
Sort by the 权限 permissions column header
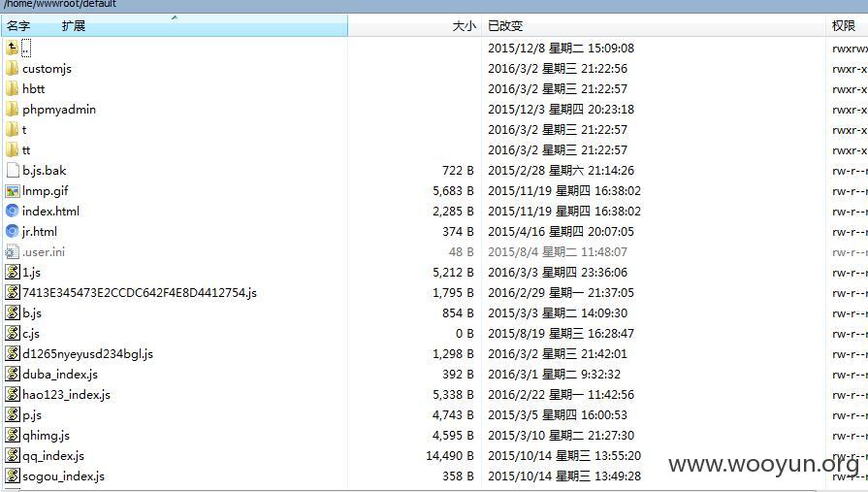[844, 26]
